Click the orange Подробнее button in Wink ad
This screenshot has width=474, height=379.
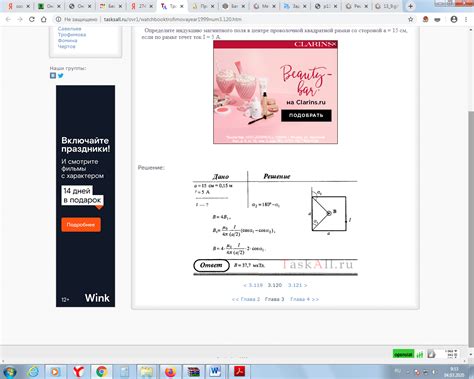coord(81,225)
